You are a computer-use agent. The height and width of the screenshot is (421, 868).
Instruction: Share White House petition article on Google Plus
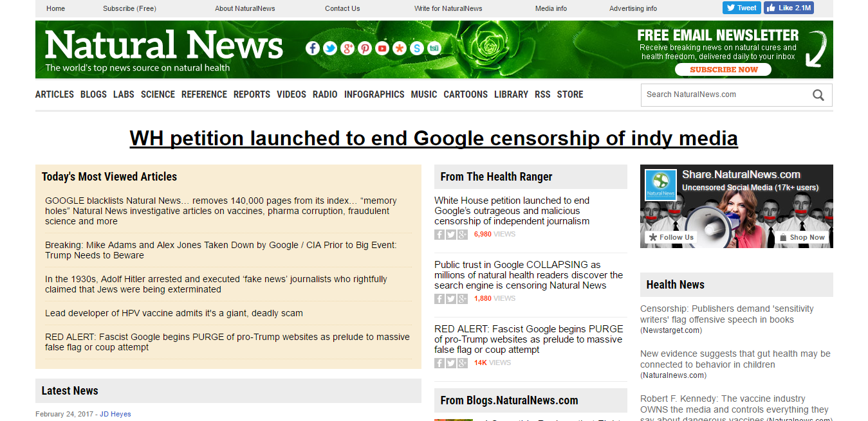tap(463, 235)
